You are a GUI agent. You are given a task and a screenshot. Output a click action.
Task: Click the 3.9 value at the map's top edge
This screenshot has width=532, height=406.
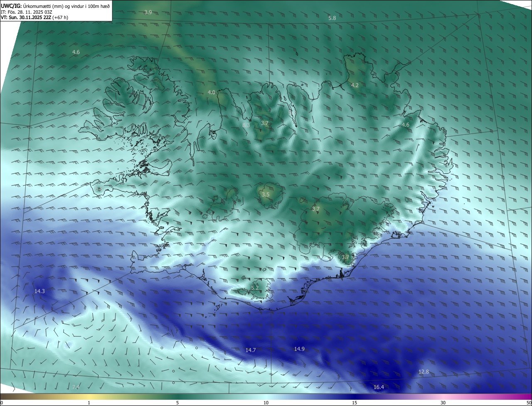(148, 12)
